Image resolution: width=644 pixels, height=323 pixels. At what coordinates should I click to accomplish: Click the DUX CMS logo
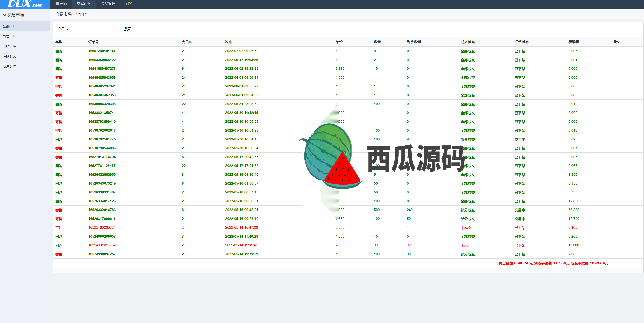pos(25,4)
